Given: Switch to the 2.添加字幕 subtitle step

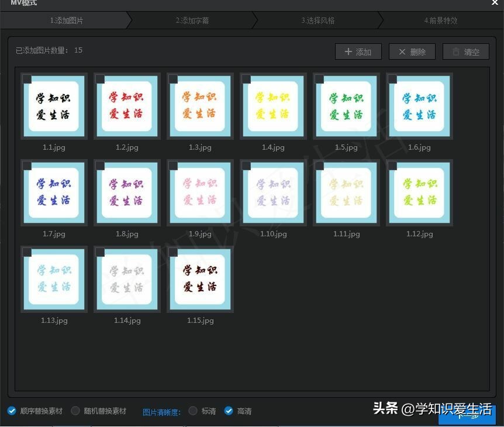Looking at the screenshot, I should point(193,20).
